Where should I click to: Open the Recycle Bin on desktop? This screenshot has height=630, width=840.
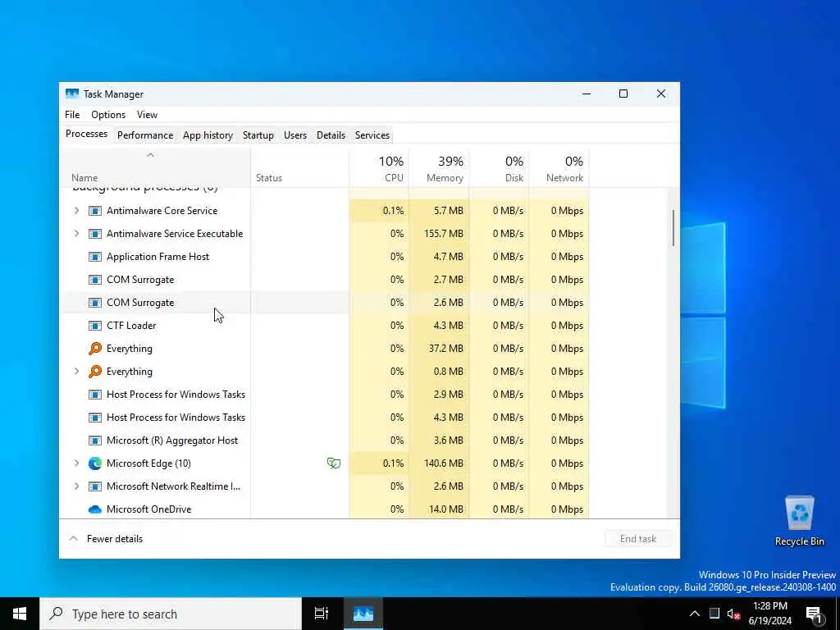(799, 521)
